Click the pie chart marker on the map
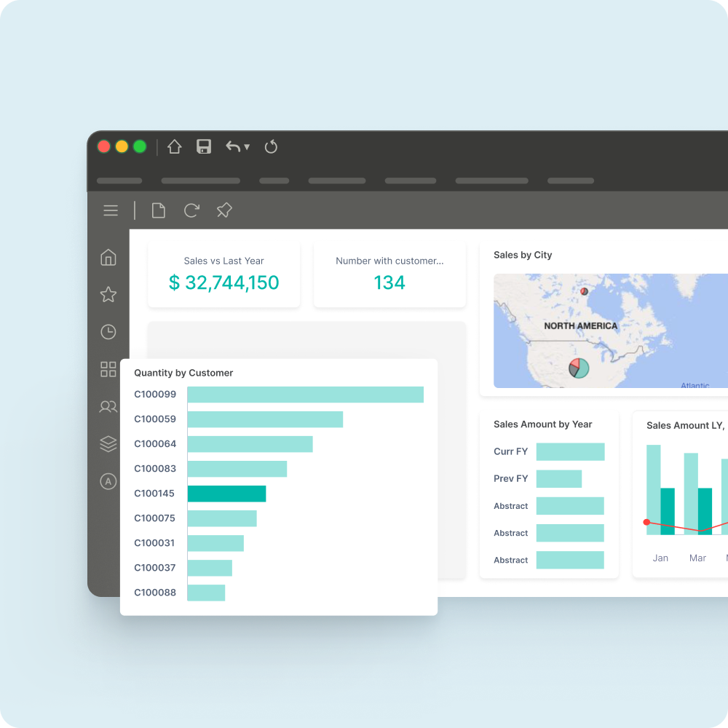The image size is (728, 728). pyautogui.click(x=578, y=368)
